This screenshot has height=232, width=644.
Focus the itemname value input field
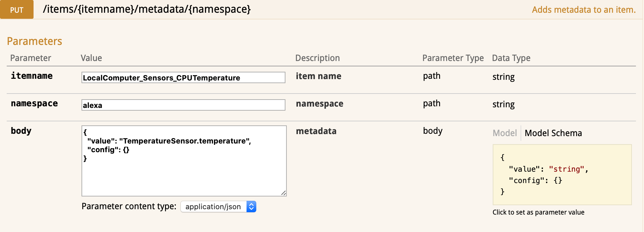point(183,77)
